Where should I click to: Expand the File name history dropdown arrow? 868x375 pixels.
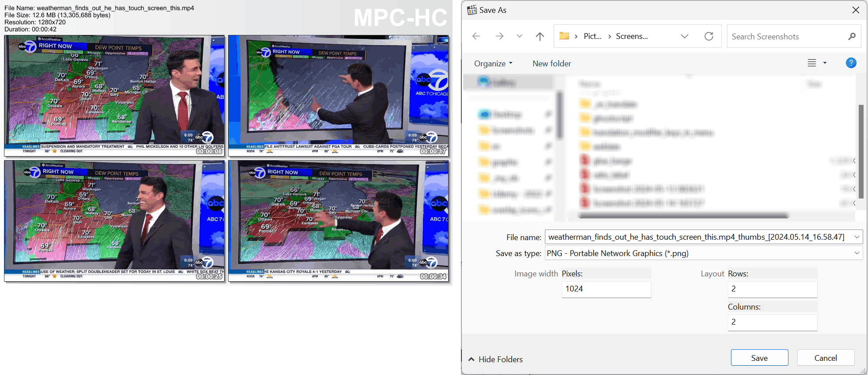tap(857, 237)
